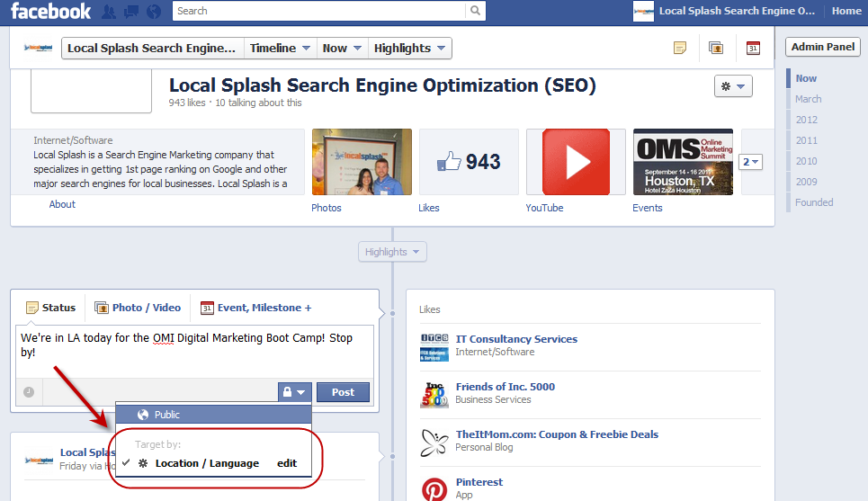Click into the Search field
Screen dimensions: 868x501
(318, 11)
